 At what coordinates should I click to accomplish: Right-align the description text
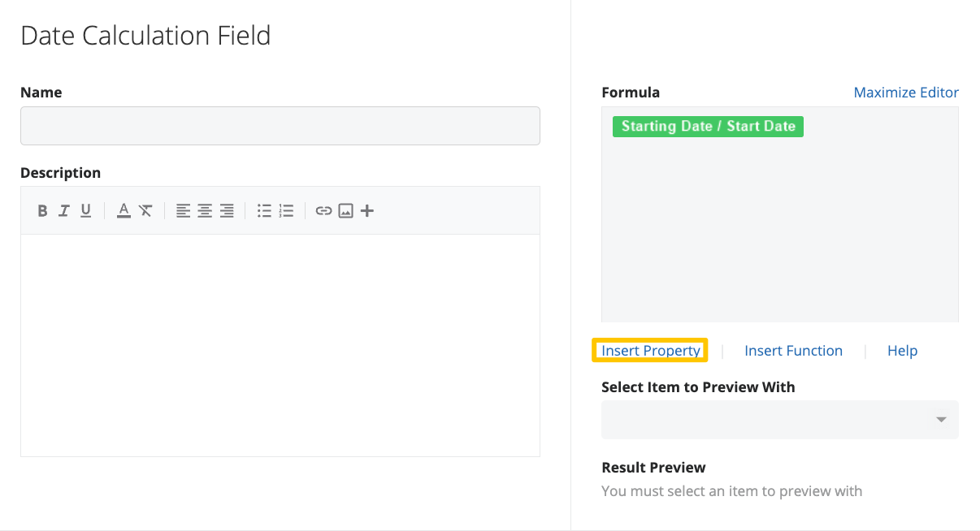tap(227, 211)
